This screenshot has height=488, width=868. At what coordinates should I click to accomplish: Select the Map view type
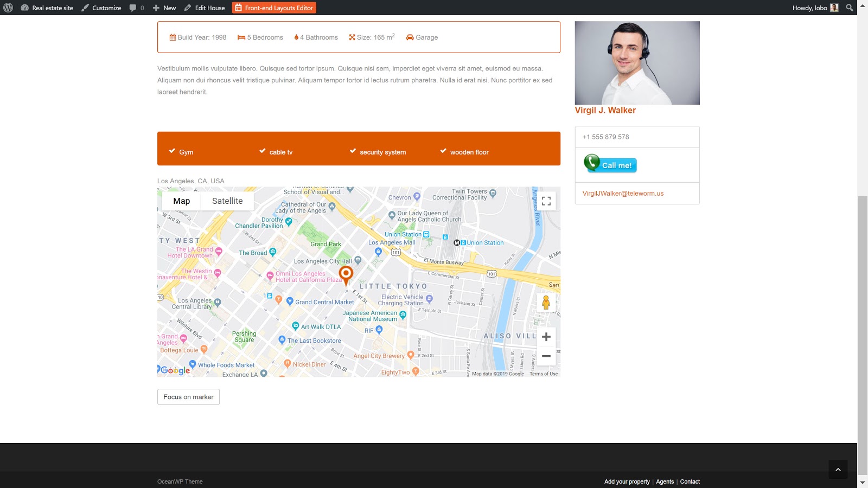(x=181, y=201)
